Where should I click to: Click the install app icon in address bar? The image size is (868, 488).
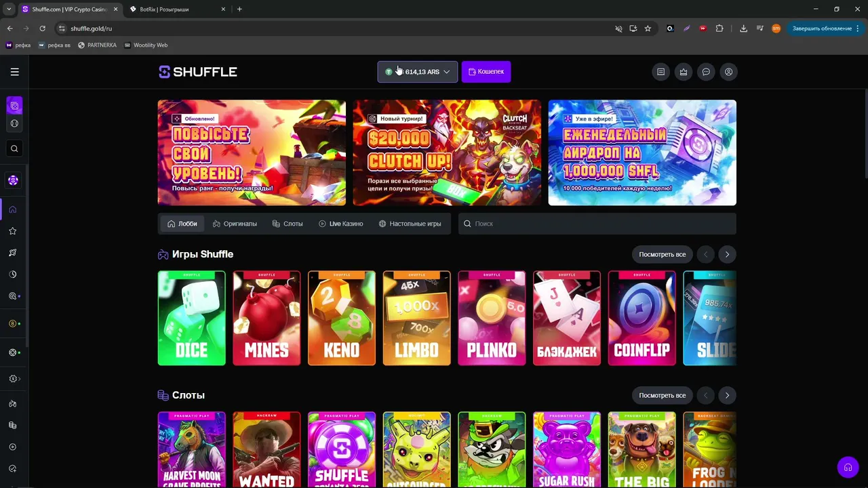coord(633,28)
